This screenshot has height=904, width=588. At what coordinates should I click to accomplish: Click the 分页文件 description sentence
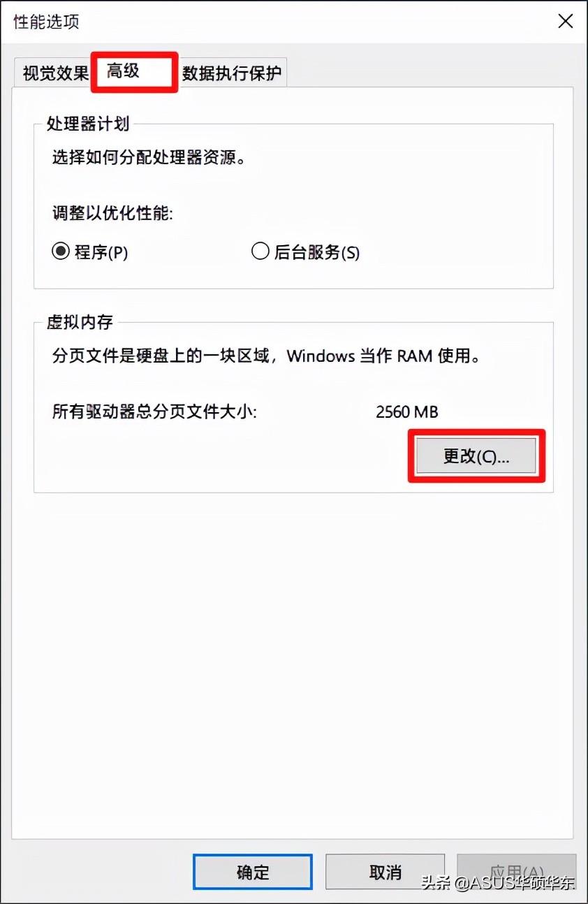click(x=266, y=356)
